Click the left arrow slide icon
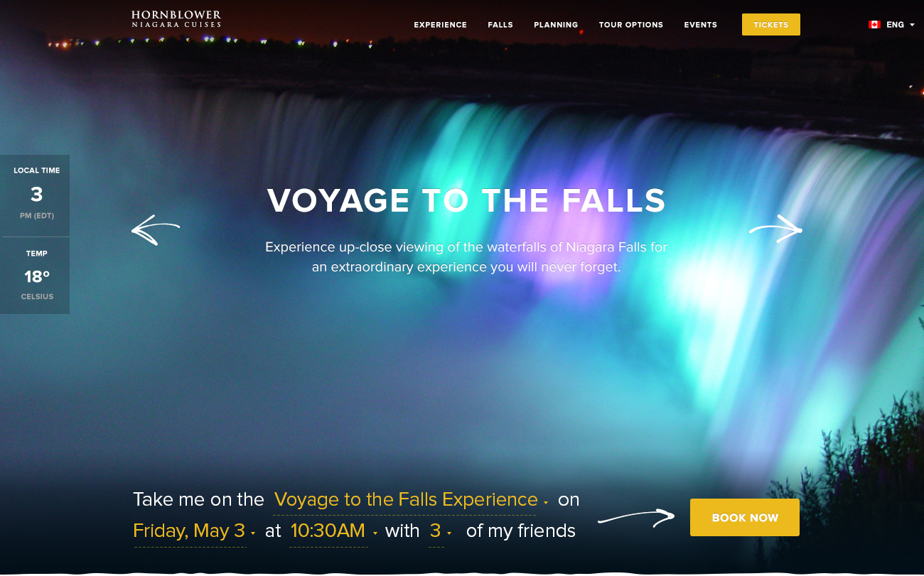 point(156,230)
